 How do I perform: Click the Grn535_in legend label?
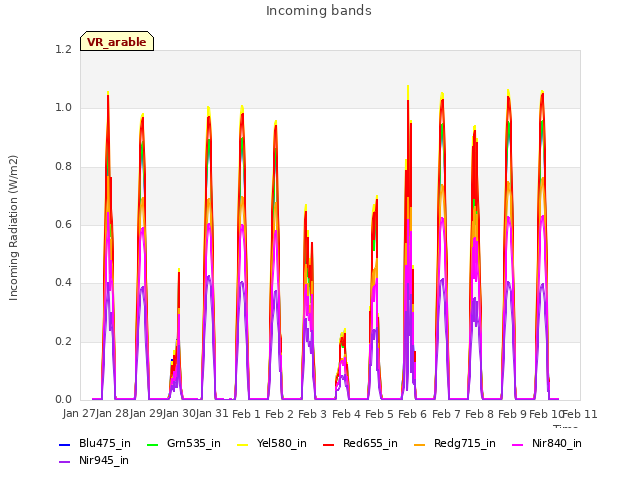[x=194, y=444]
